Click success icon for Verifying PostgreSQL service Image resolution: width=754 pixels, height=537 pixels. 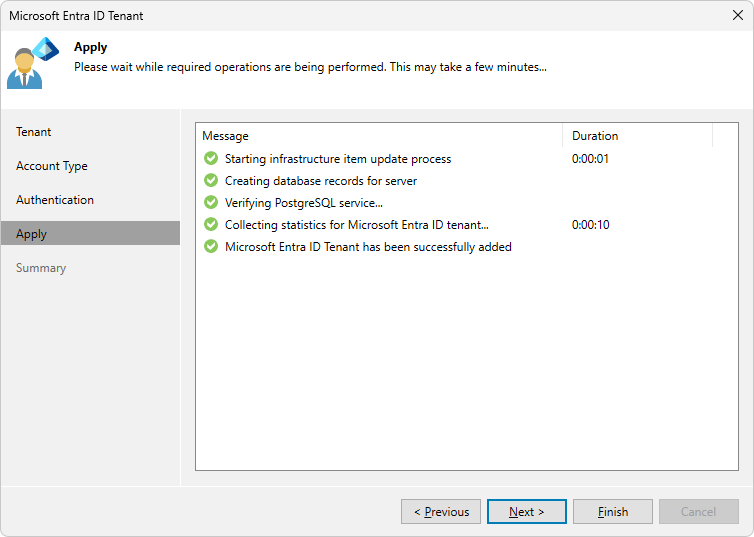pos(211,202)
